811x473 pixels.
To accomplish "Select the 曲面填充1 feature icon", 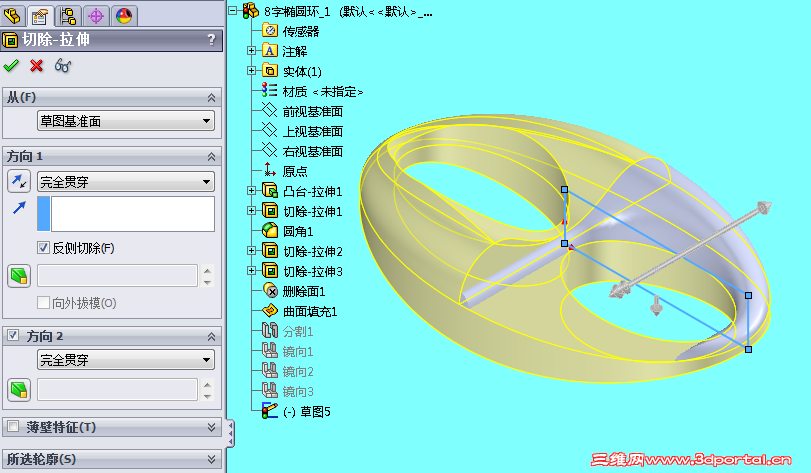I will point(269,311).
